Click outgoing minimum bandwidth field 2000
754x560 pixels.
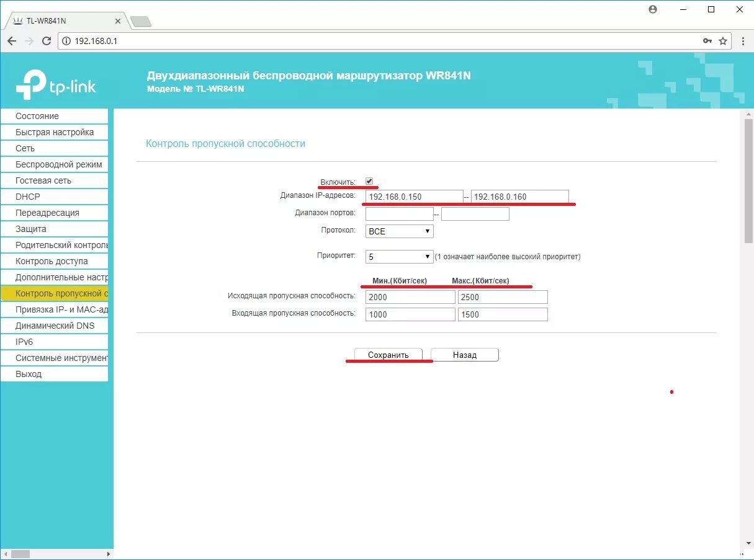tap(411, 297)
